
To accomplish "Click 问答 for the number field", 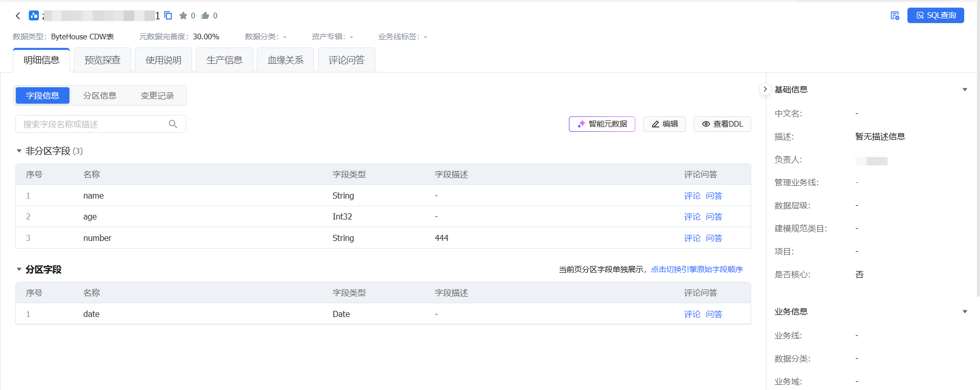I will click(714, 238).
